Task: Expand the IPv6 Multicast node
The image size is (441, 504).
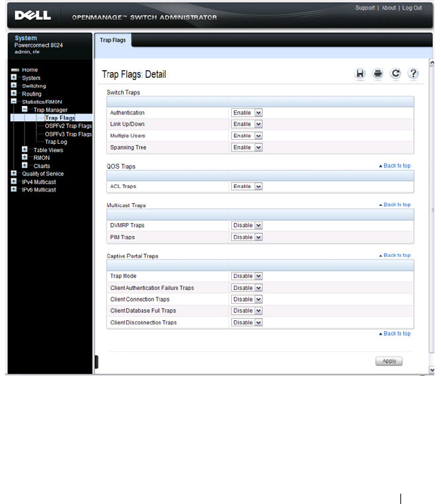Action: point(14,189)
